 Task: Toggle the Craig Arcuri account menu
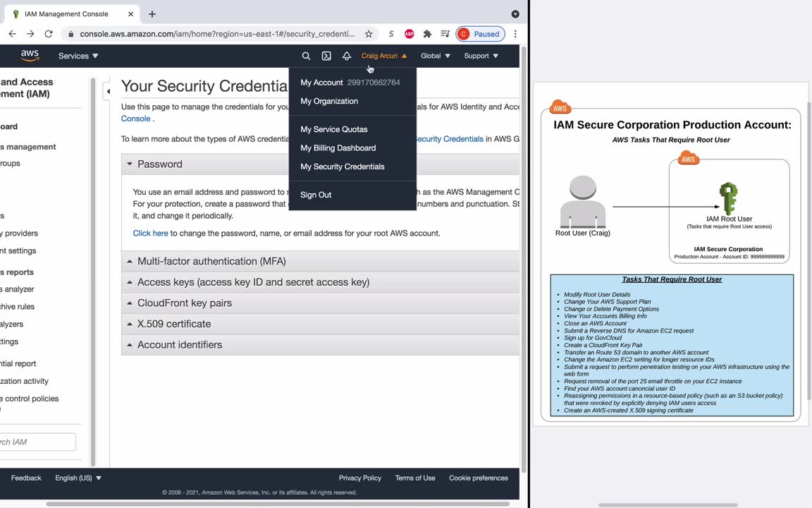pyautogui.click(x=384, y=56)
